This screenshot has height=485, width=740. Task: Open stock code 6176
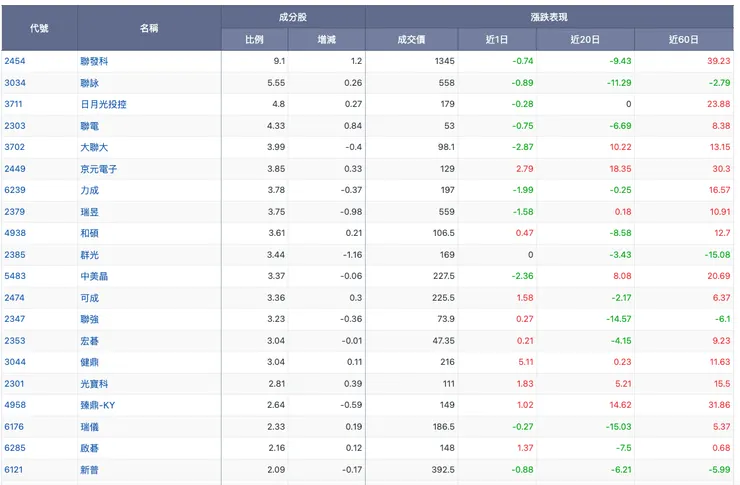[x=14, y=426]
